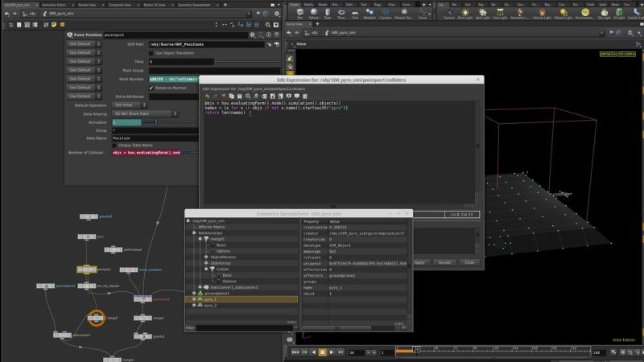Add an Area Light from shelf
This screenshot has height=362, width=644.
500,14
